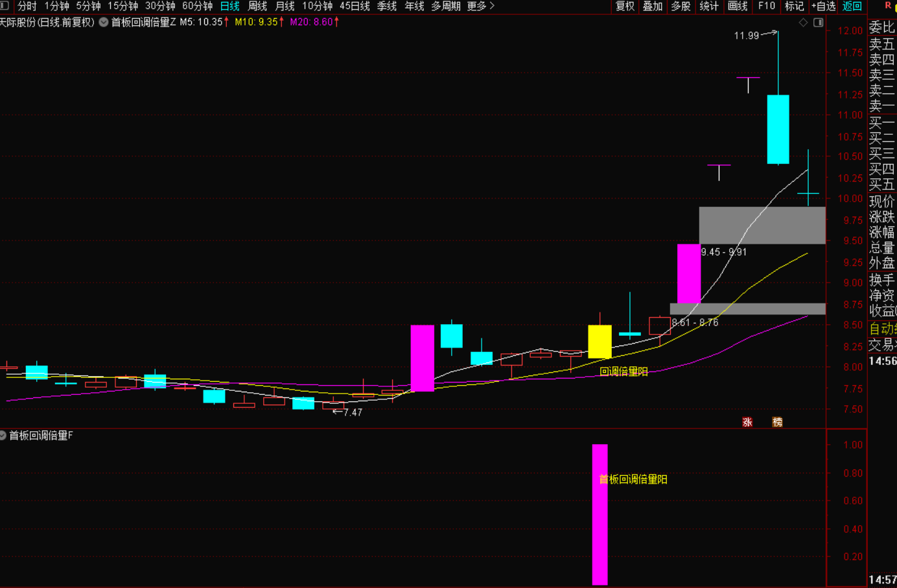This screenshot has height=588, width=897.
Task: Open F10 company info
Action: coord(766,6)
